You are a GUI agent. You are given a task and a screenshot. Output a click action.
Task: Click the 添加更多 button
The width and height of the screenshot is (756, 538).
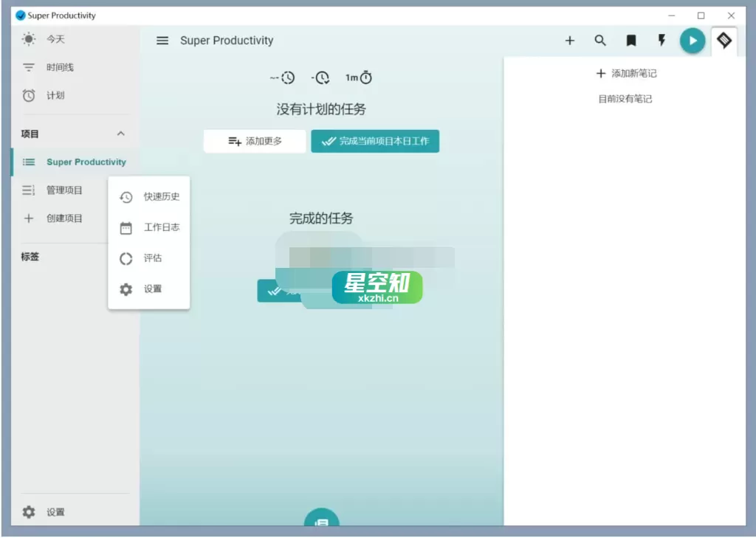click(x=254, y=140)
